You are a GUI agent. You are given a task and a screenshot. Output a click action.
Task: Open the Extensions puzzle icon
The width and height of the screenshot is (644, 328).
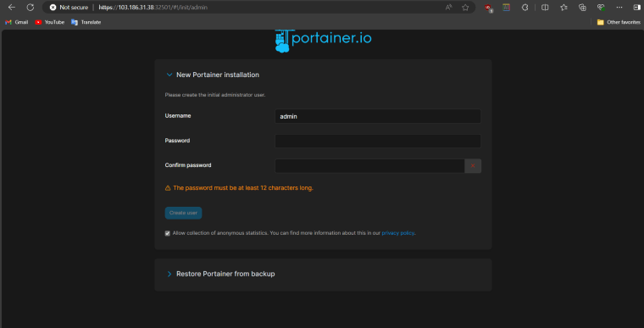(x=525, y=8)
